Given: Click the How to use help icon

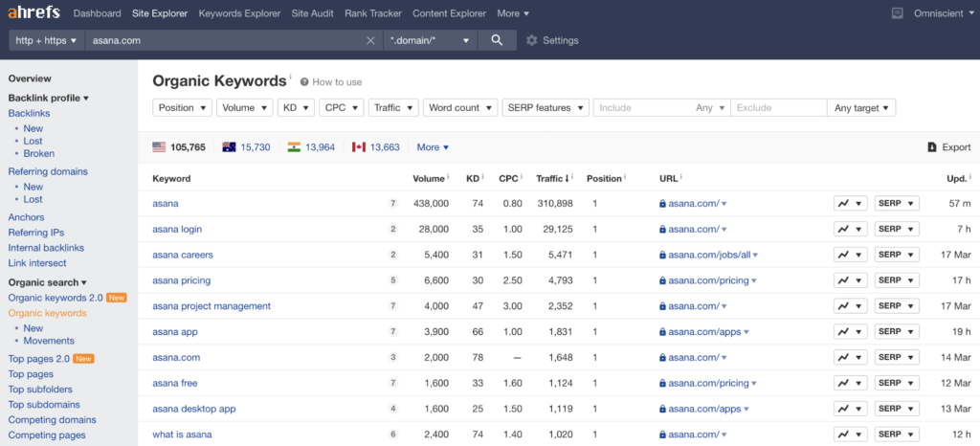Looking at the screenshot, I should [x=304, y=81].
